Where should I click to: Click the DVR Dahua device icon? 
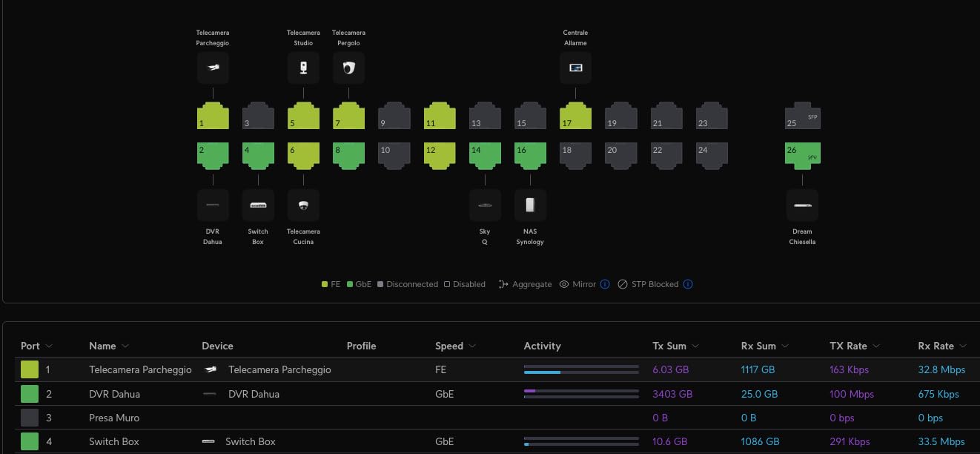point(213,205)
